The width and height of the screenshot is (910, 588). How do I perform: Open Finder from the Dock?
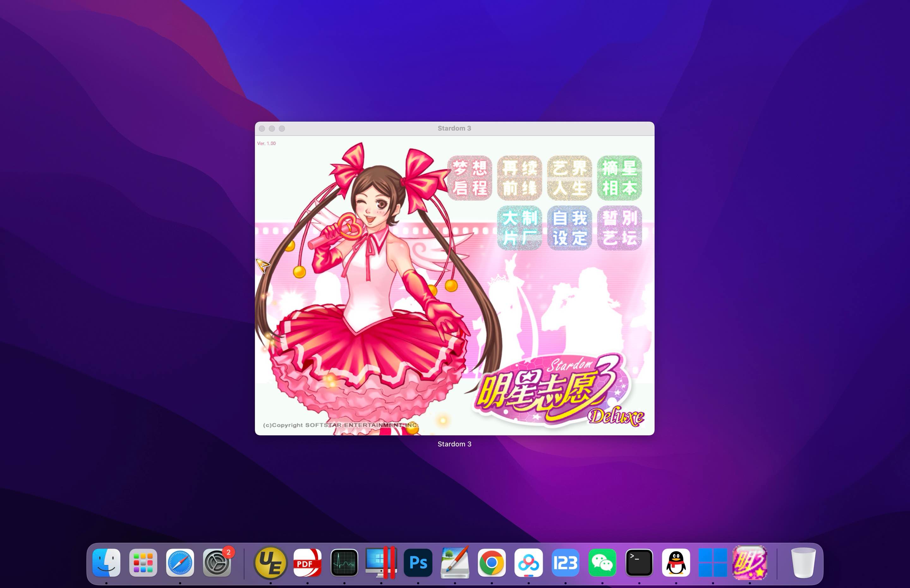point(106,563)
